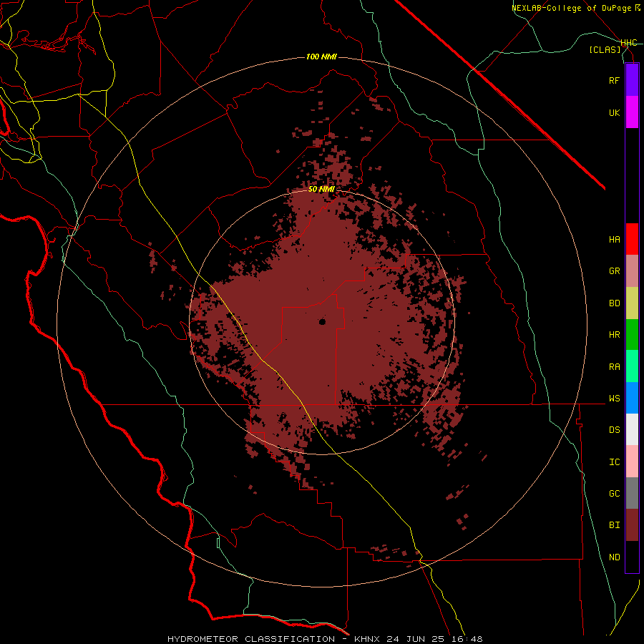
Task: Click the HR legend label
Action: pyautogui.click(x=615, y=335)
